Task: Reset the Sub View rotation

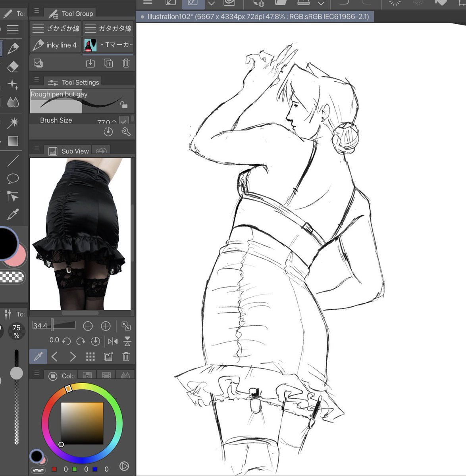Action: (x=95, y=341)
